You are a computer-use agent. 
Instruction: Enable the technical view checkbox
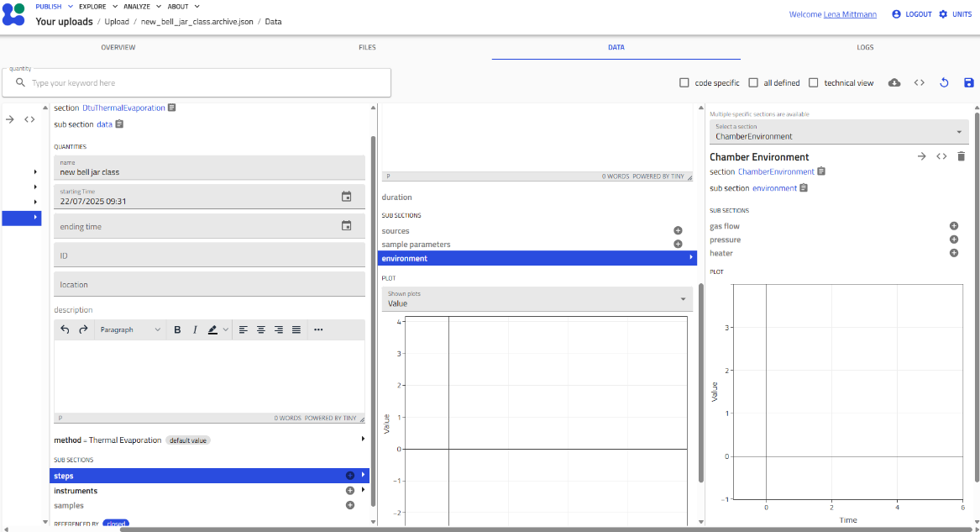pyautogui.click(x=813, y=83)
